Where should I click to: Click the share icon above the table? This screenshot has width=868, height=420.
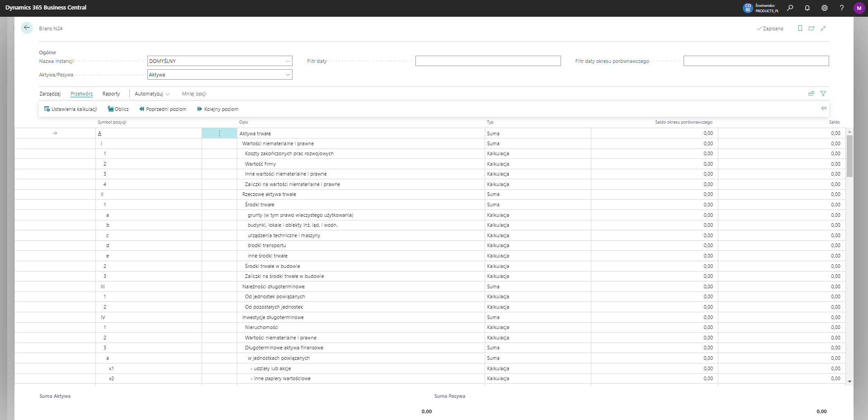click(x=811, y=94)
